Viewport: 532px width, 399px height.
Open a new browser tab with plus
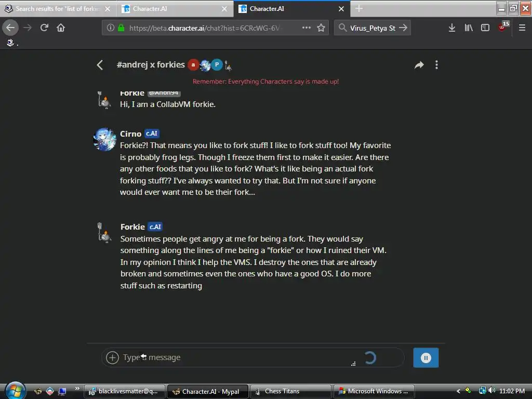click(x=359, y=8)
